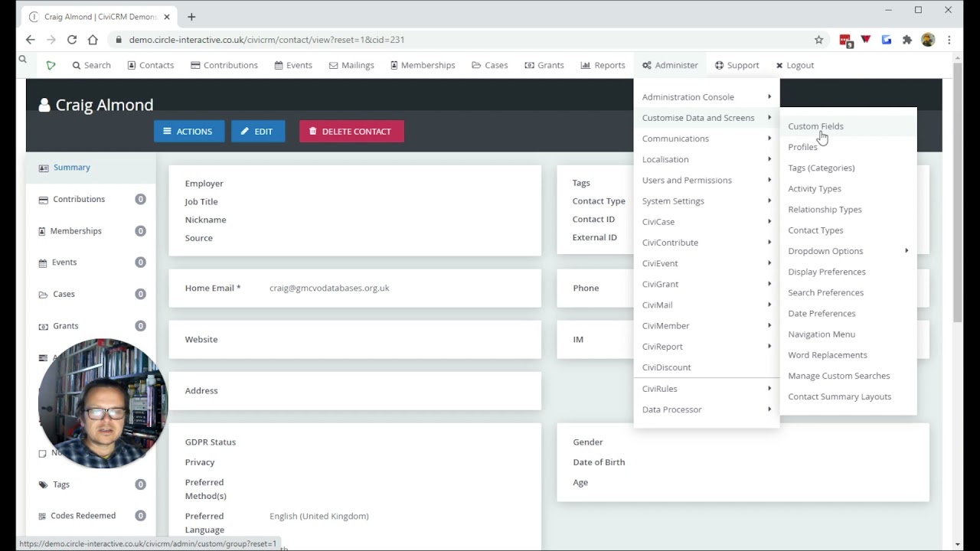
Task: Click the quick search magnifier icon
Action: coord(23,59)
